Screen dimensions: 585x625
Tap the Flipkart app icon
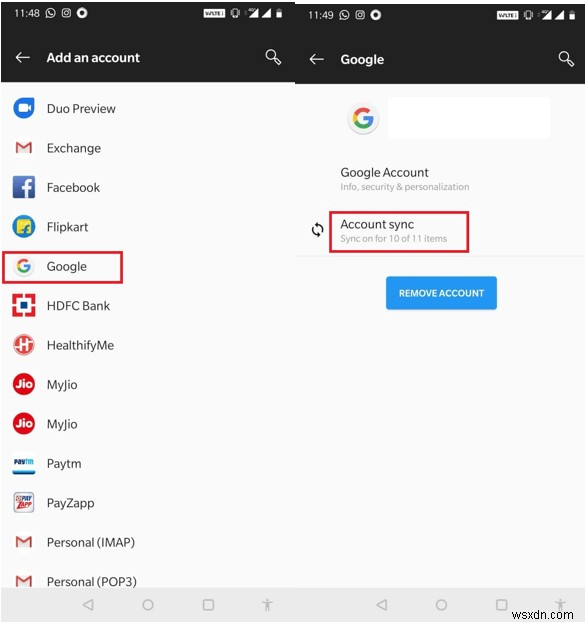[x=24, y=226]
